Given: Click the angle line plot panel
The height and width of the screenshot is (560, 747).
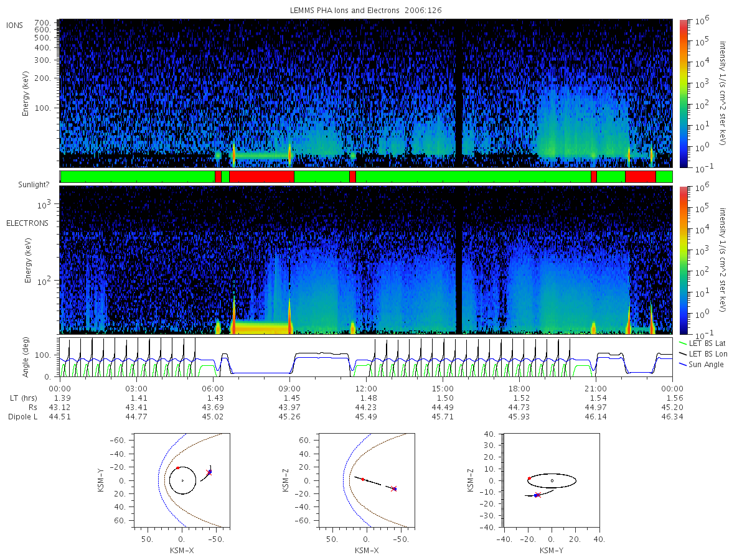Looking at the screenshot, I should point(366,358).
